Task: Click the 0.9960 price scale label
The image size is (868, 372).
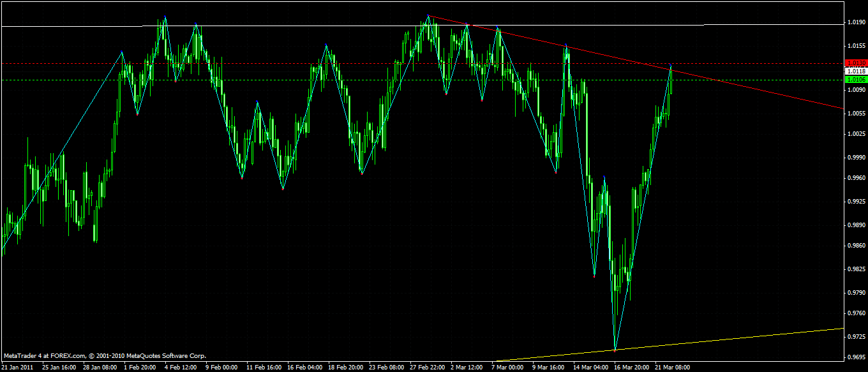Action: pos(856,178)
